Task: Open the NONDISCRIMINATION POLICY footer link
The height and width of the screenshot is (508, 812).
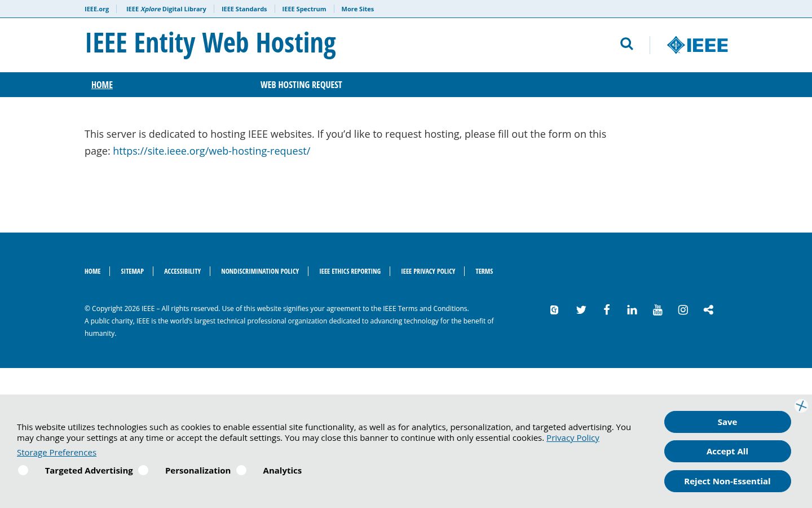Action: pos(260,271)
